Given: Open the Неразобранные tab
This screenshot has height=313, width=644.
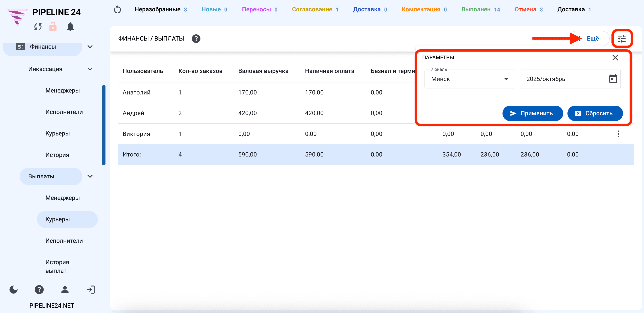Looking at the screenshot, I should [x=161, y=9].
